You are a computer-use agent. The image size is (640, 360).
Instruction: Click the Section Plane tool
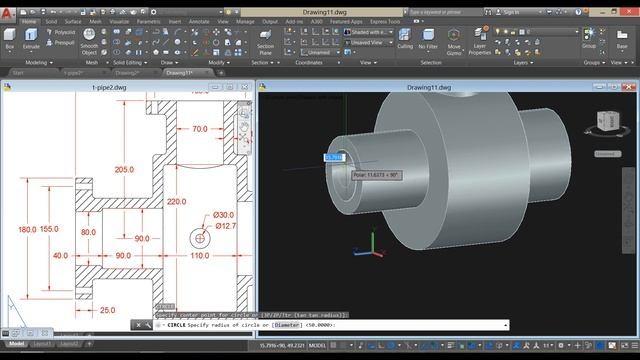[265, 42]
